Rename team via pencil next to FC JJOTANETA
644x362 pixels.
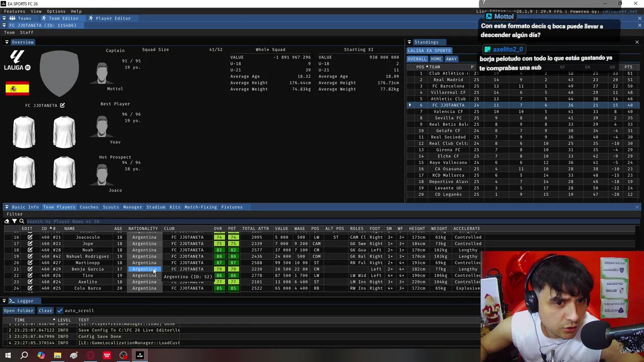[62, 105]
